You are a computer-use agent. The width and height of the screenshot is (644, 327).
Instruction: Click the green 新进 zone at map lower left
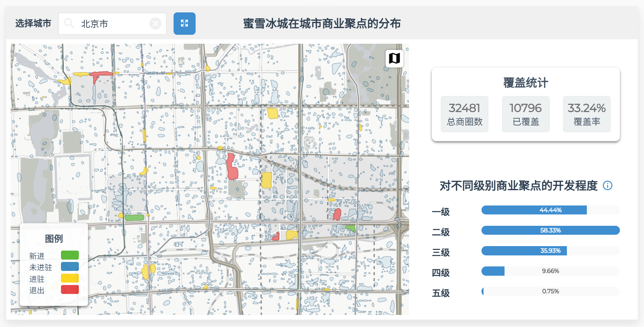tap(134, 218)
